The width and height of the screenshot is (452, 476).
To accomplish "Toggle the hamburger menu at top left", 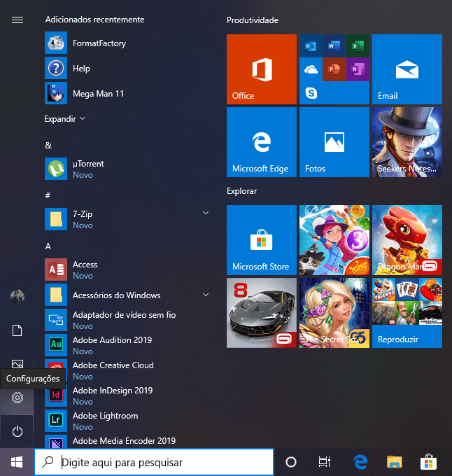I will [x=17, y=20].
